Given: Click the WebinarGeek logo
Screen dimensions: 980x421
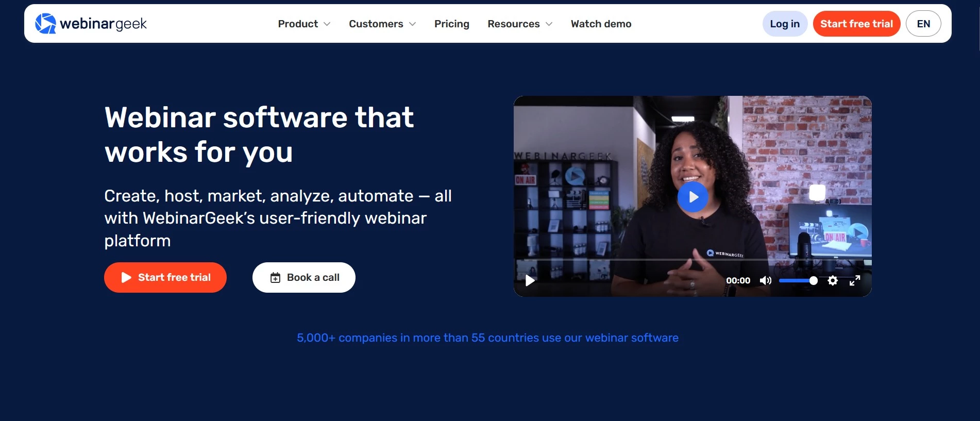Looking at the screenshot, I should [x=91, y=24].
